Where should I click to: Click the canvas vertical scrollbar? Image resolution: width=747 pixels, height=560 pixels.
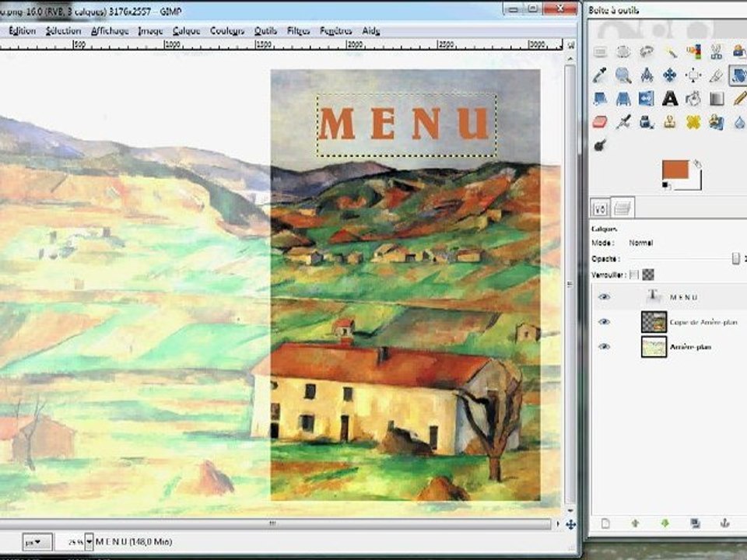pos(570,285)
